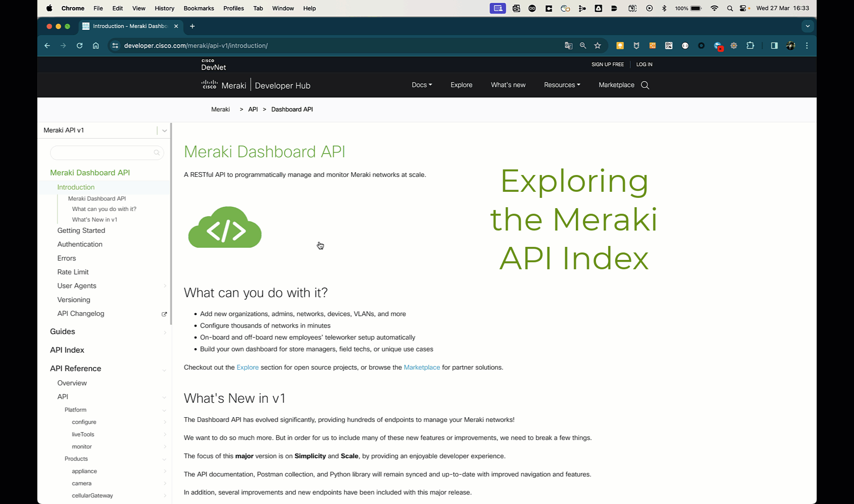Screen dimensions: 854x504
Task: Open the Resources dropdown menu
Action: (561, 85)
